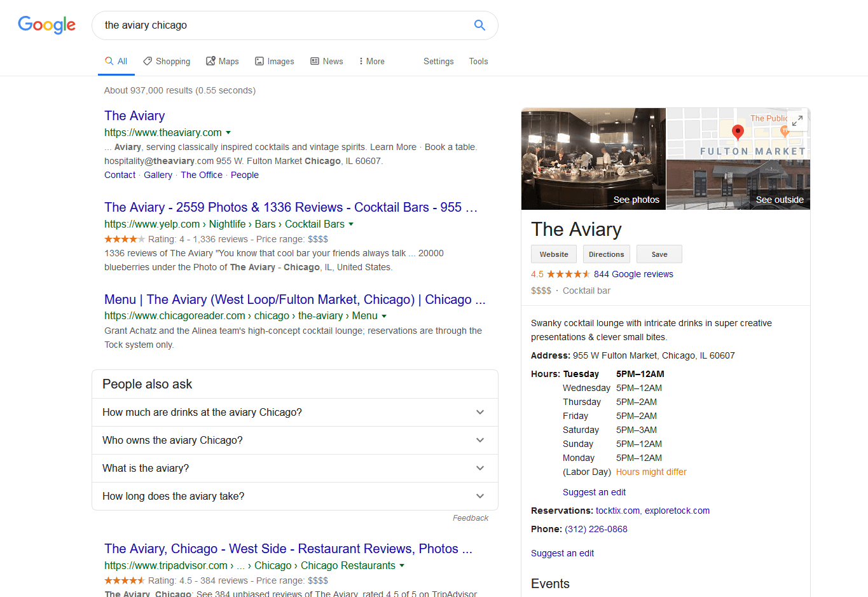Click the Website button for The Aviary
This screenshot has height=597, width=868.
pos(554,254)
